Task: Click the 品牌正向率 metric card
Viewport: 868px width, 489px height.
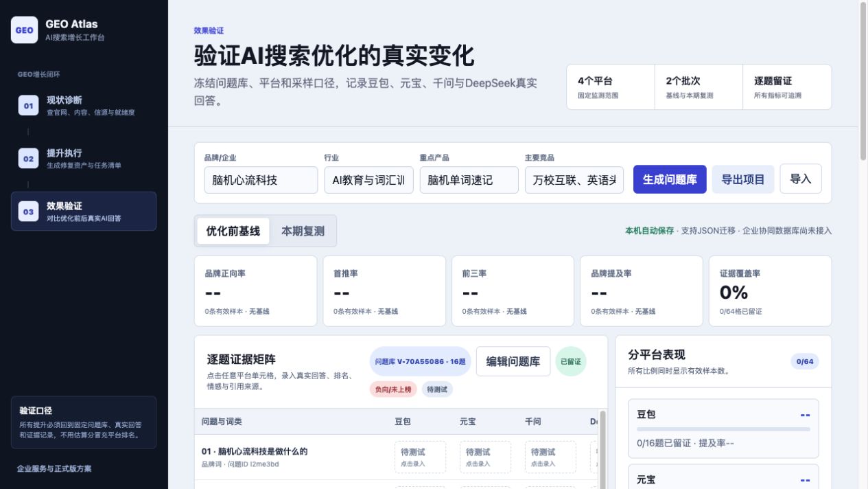Action: (255, 291)
